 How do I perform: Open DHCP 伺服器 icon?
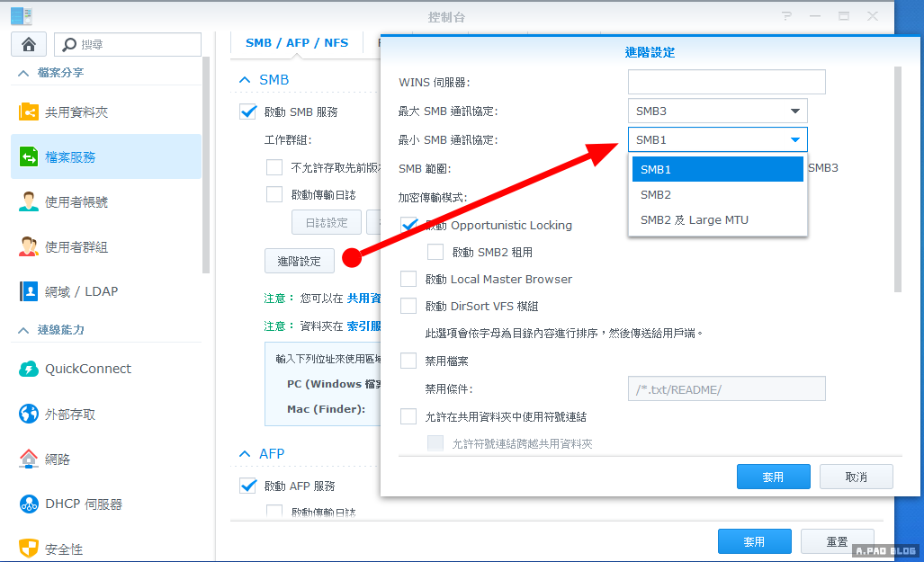point(29,504)
